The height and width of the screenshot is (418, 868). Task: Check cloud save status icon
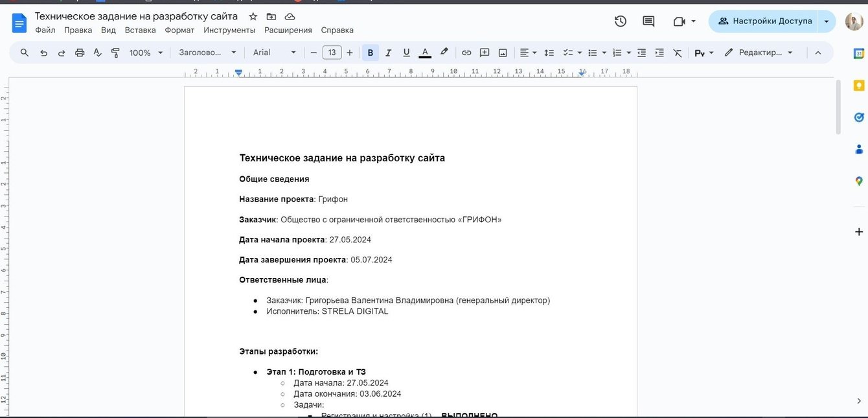click(290, 16)
